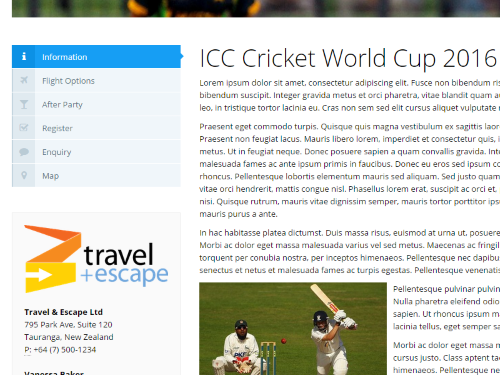This screenshot has width=500, height=375.
Task: Click the cricket batsman photo
Action: pos(293,329)
